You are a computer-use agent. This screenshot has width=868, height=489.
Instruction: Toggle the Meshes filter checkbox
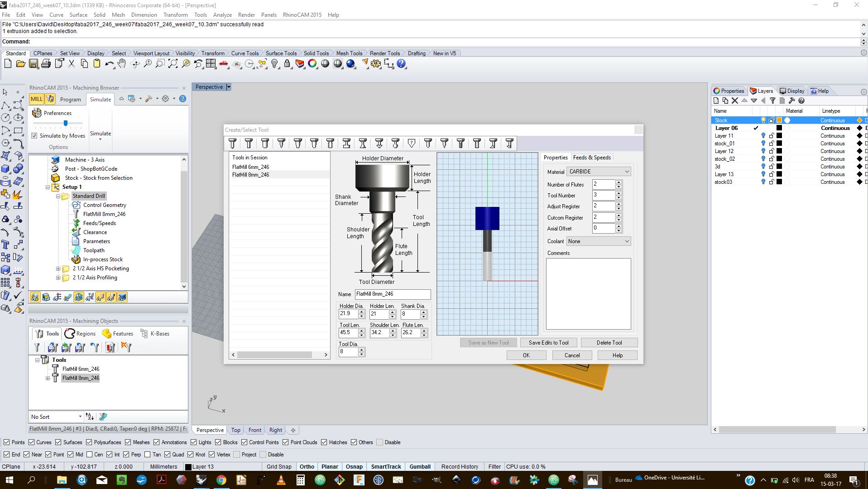pyautogui.click(x=128, y=442)
